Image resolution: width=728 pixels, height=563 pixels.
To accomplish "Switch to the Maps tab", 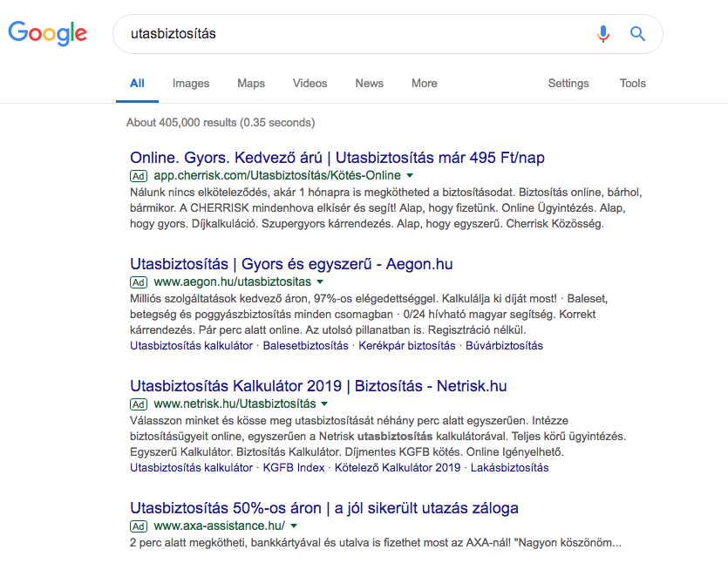I will [x=251, y=83].
